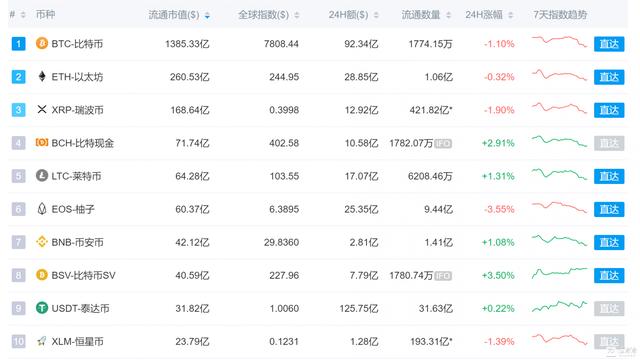This screenshot has height=360, width=640.
Task: Click the EOS logo icon
Action: point(42,209)
